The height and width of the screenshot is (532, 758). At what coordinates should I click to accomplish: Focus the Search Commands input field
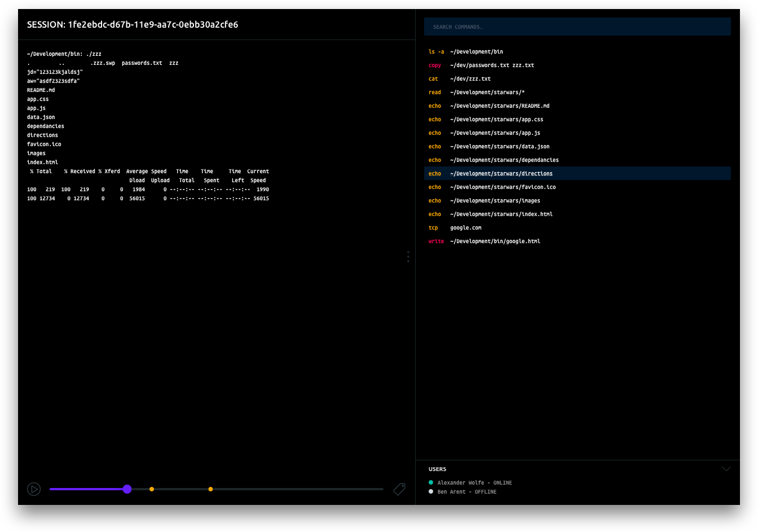577,27
